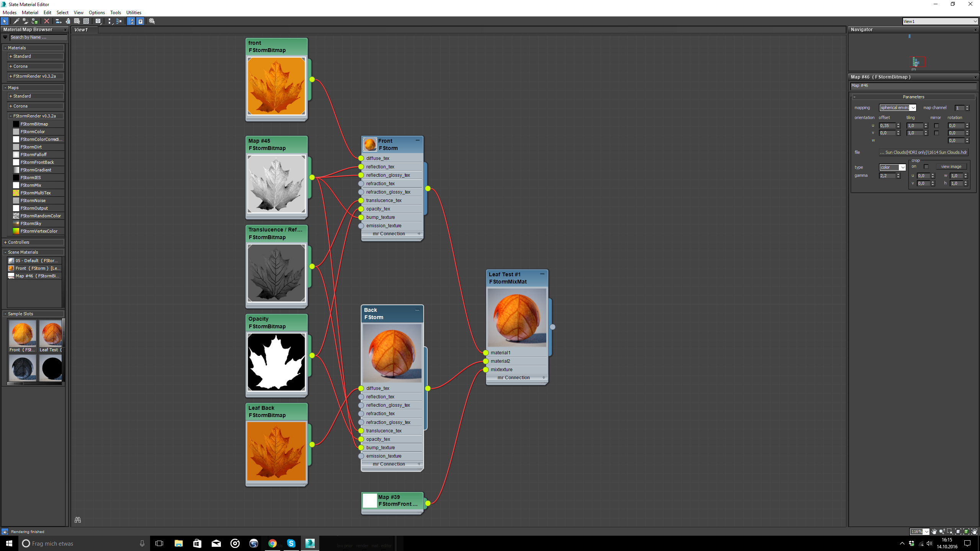Click Zoom Extents Selected green cube icon
This screenshot has height=551, width=980.
(966, 531)
